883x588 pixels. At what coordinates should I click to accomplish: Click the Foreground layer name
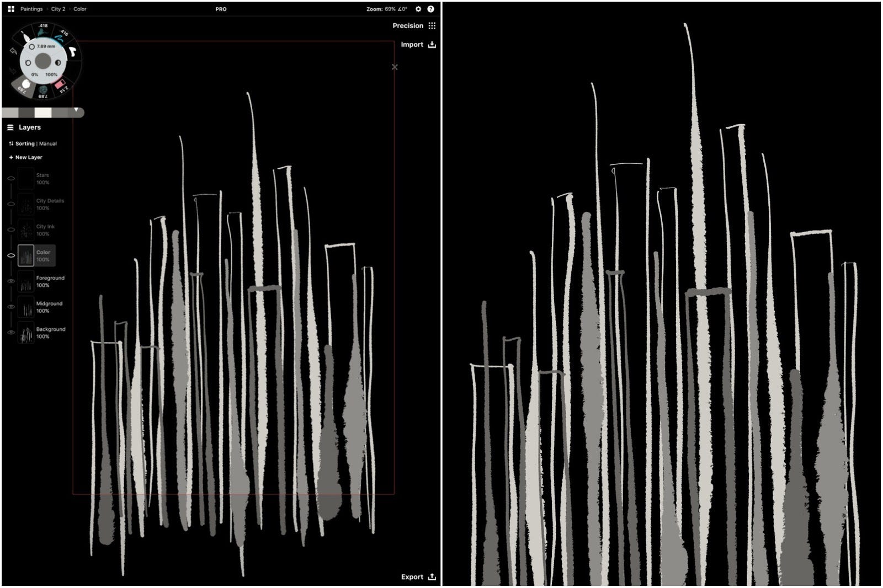50,278
